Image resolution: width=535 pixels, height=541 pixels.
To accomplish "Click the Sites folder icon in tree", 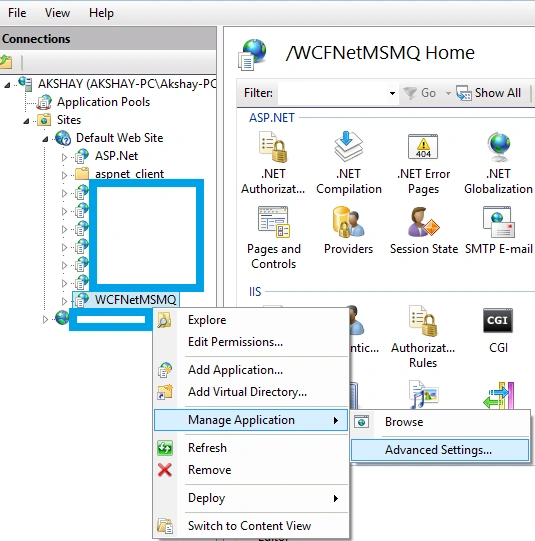I will click(x=44, y=120).
